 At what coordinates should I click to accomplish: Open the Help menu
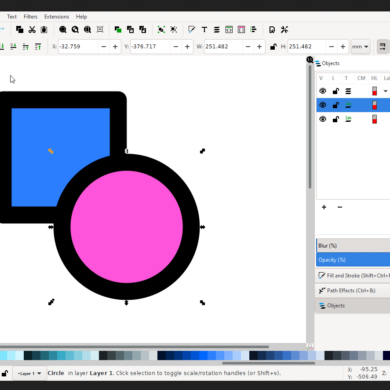click(81, 17)
